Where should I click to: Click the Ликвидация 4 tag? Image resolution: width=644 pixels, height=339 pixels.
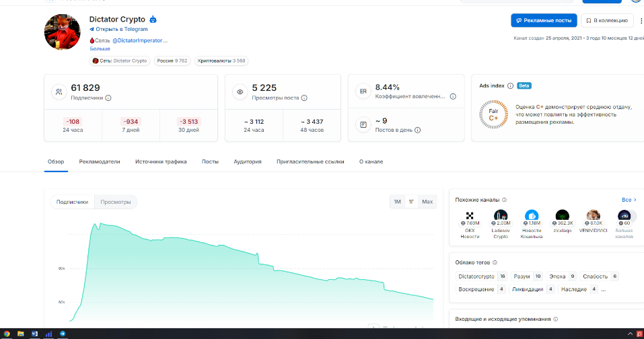pyautogui.click(x=532, y=289)
